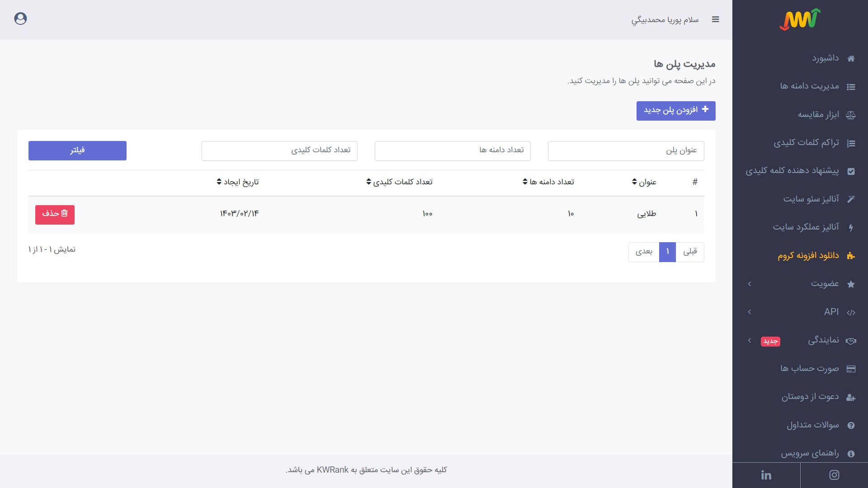Viewport: 868px width, 488px height.
Task: Click the red 'جدید' badge
Action: [770, 341]
